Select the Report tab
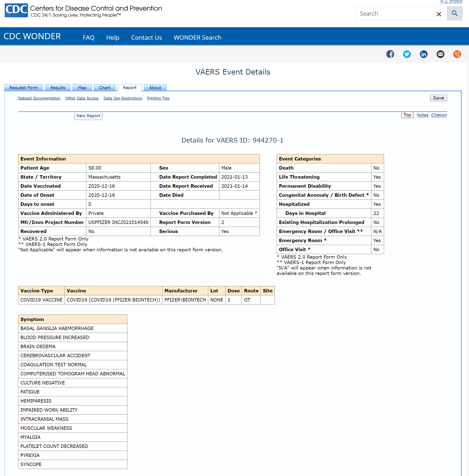469x476 pixels. 130,87
